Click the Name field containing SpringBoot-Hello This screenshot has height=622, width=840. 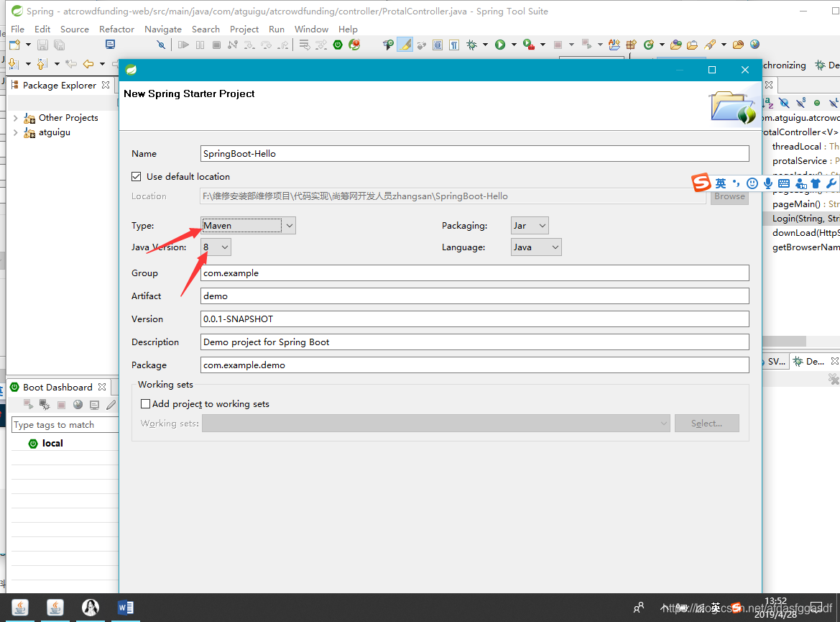tap(475, 153)
